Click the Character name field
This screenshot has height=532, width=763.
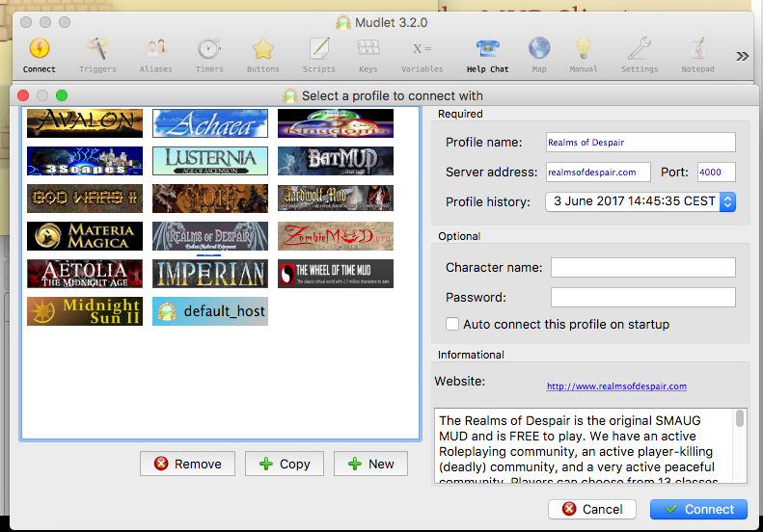point(642,268)
